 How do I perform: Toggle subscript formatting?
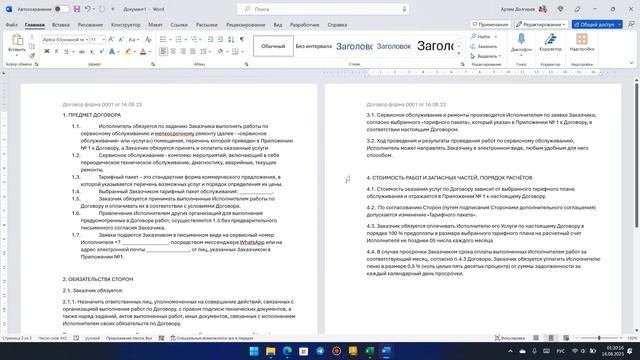tap(92, 51)
